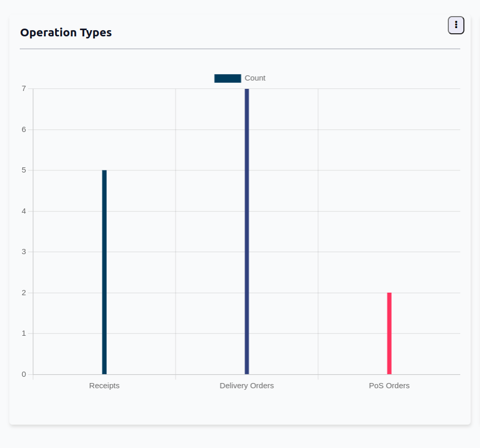Viewport: 480px width, 448px height.
Task: Open the Operation Types three-dot options menu
Action: click(x=456, y=25)
